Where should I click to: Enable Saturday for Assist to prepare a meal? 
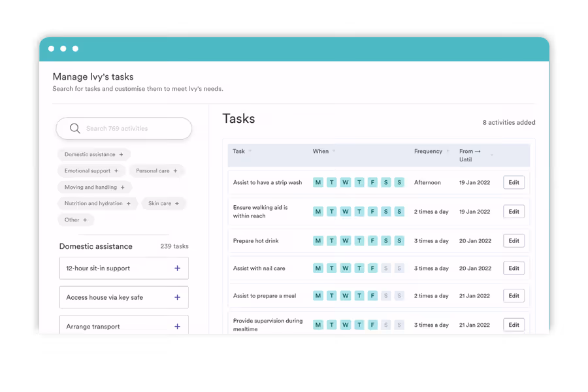click(385, 295)
